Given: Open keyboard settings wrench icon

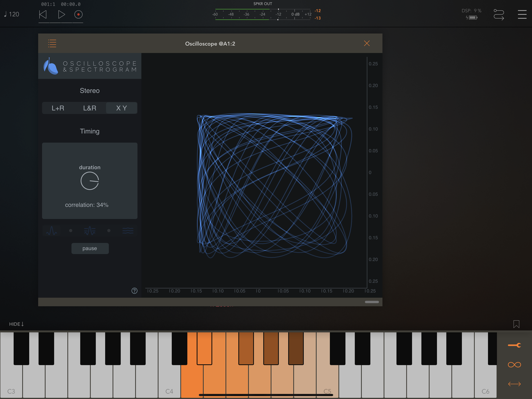Looking at the screenshot, I should pyautogui.click(x=514, y=345).
